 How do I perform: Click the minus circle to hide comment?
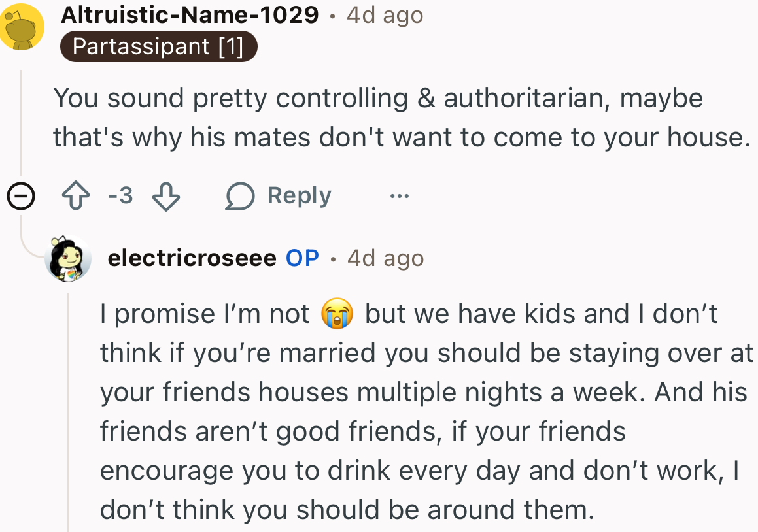(21, 195)
